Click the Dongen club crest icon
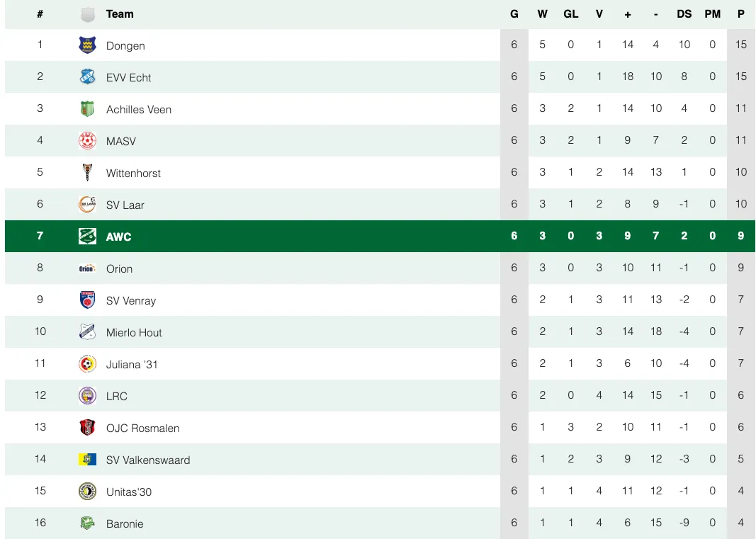 tap(87, 45)
